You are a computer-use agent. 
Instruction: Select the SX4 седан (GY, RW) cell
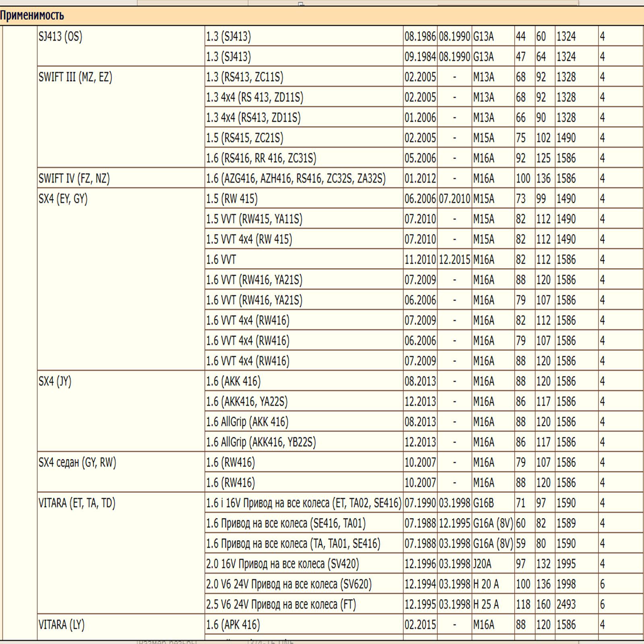click(77, 462)
